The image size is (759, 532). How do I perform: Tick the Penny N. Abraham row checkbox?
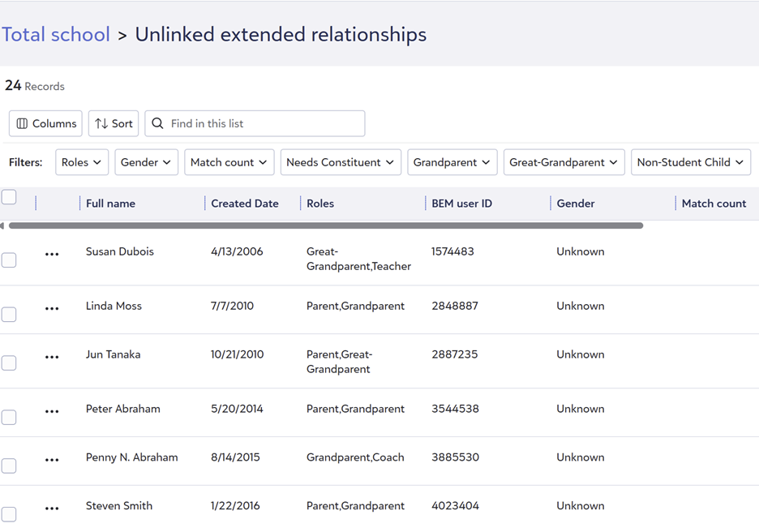9,466
